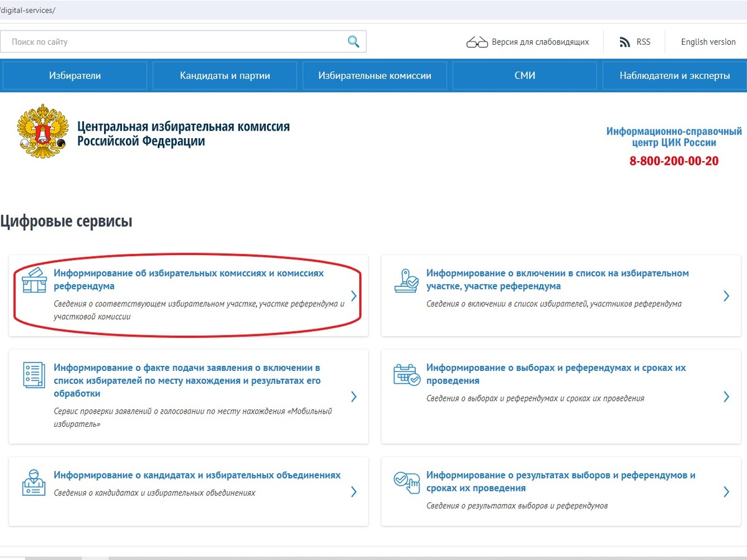Screen dimensions: 747x560
Task: Open voter list inclusion card chevron arrow
Action: pyautogui.click(x=726, y=296)
